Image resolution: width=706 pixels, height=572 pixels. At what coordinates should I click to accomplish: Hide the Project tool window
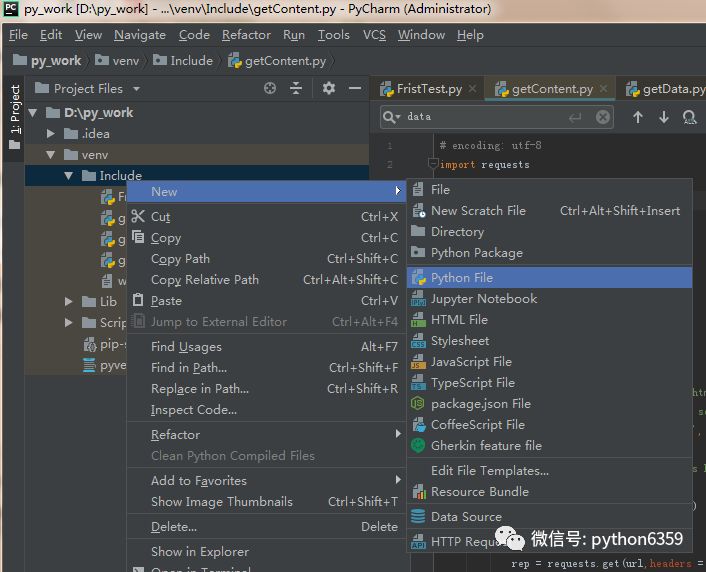(x=355, y=88)
